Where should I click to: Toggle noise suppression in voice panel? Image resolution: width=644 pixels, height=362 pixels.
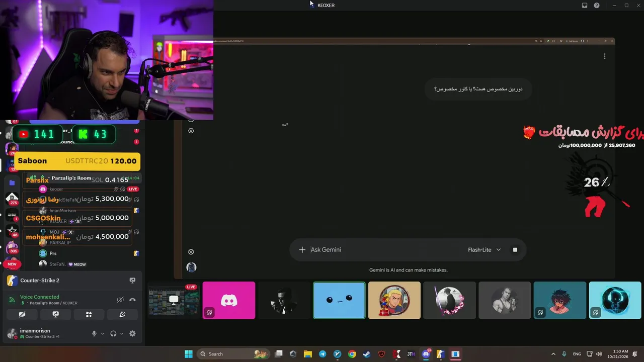click(120, 300)
